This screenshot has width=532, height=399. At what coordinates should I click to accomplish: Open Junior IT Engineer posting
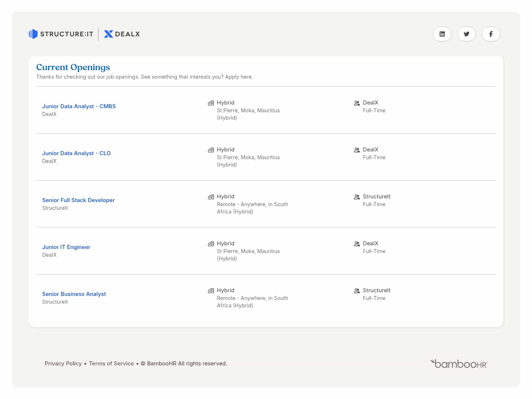(66, 247)
